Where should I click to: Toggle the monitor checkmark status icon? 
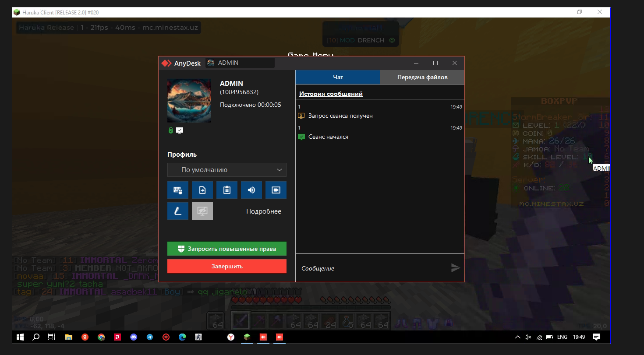click(180, 130)
